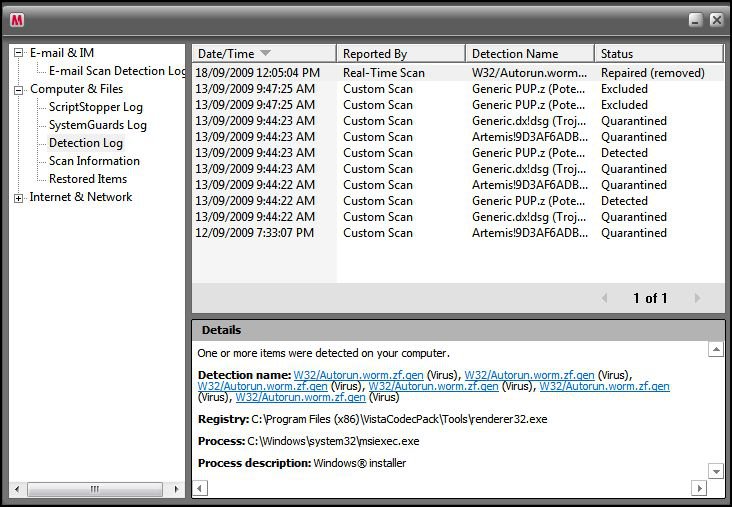Open first W32/Autorun.worm.zf.gen link after Detection name
The width and height of the screenshot is (732, 507).
pyautogui.click(x=359, y=375)
